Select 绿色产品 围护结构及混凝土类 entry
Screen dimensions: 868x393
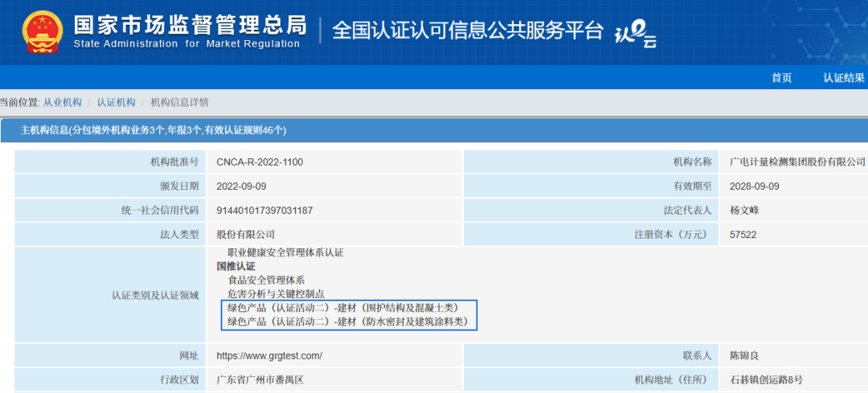343,307
